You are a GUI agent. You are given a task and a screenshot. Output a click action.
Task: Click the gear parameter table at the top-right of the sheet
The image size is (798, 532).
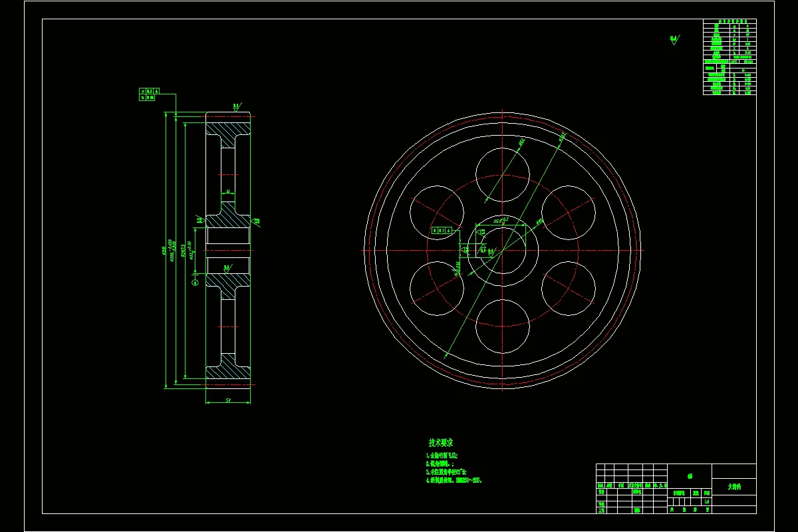point(730,57)
